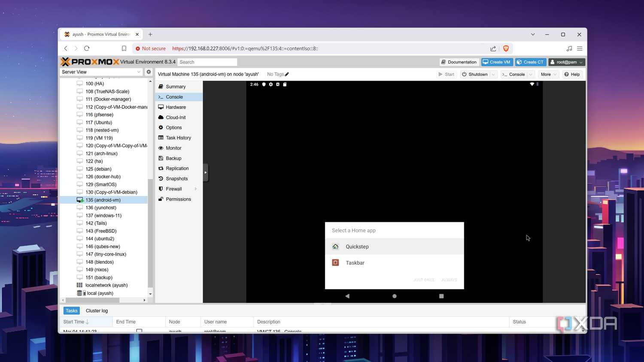Open the Summary section

pyautogui.click(x=179, y=87)
